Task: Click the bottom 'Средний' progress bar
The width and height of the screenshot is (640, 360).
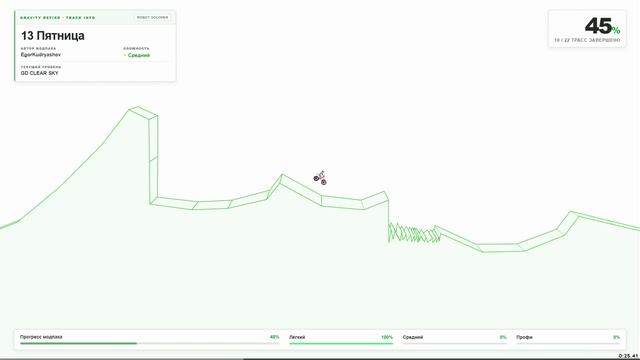Action: (x=454, y=343)
